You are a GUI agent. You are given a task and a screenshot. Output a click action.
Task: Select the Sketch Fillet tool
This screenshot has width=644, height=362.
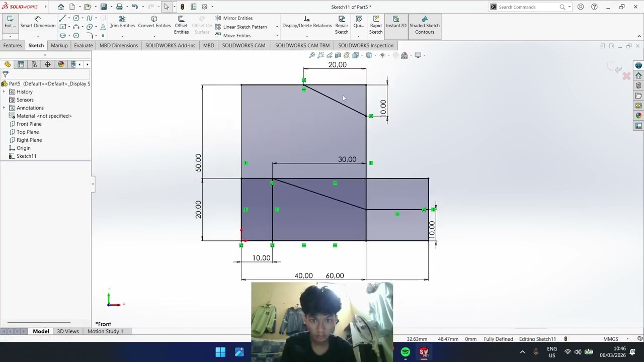tap(90, 35)
